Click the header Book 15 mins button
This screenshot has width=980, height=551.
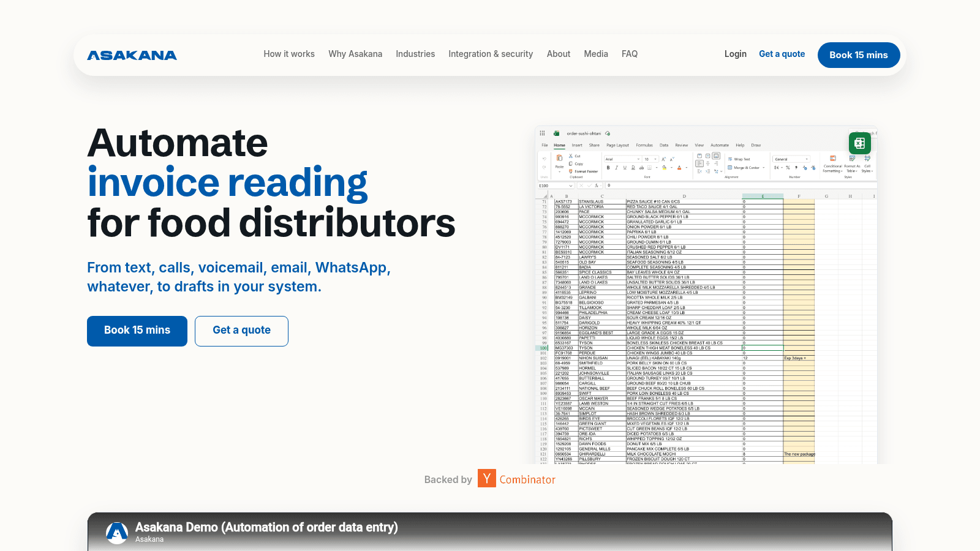(859, 55)
